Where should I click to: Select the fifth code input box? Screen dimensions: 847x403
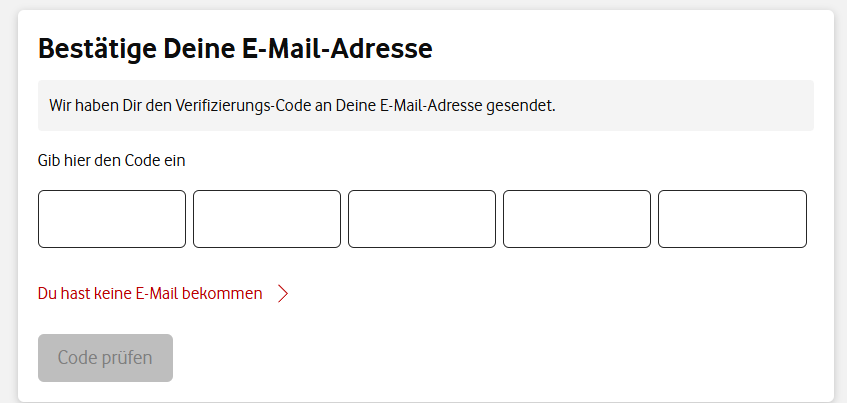[x=732, y=219]
